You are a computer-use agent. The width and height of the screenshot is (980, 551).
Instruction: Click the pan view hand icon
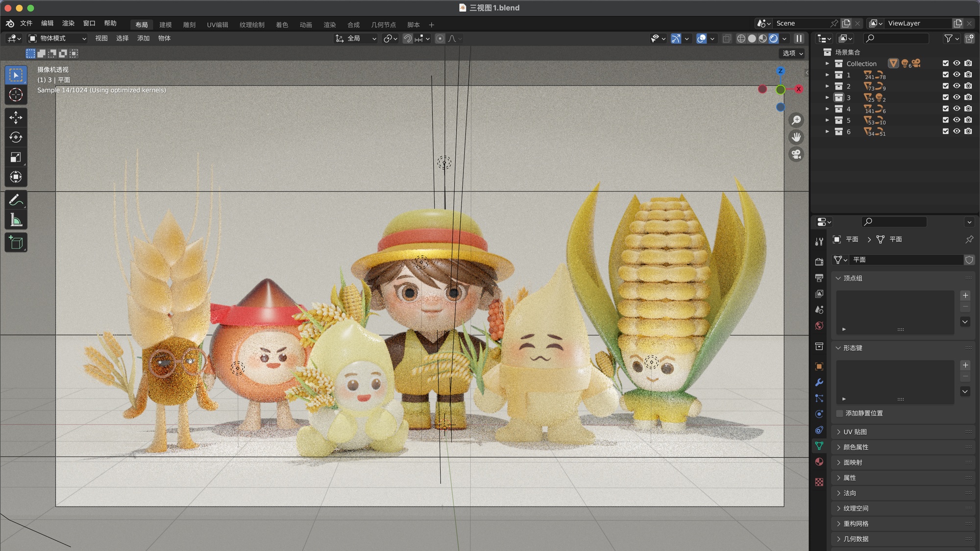796,137
